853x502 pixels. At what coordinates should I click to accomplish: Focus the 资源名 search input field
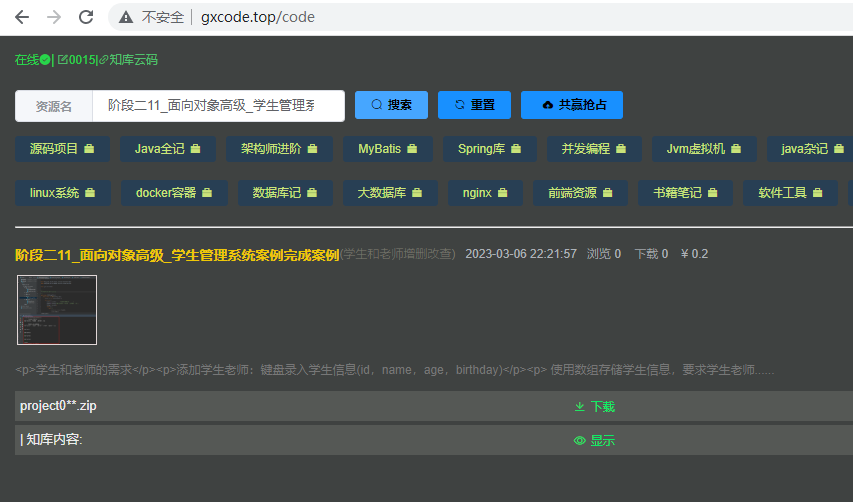click(218, 106)
